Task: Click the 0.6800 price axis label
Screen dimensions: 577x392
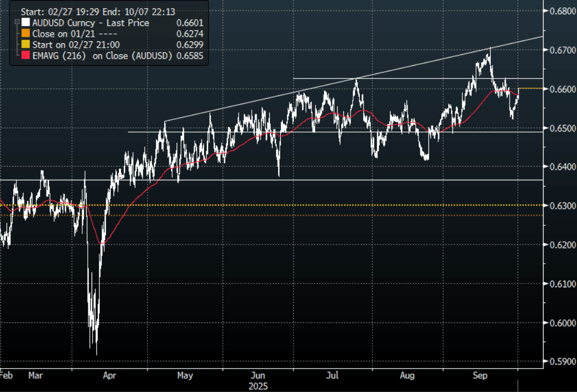Action: [x=563, y=11]
